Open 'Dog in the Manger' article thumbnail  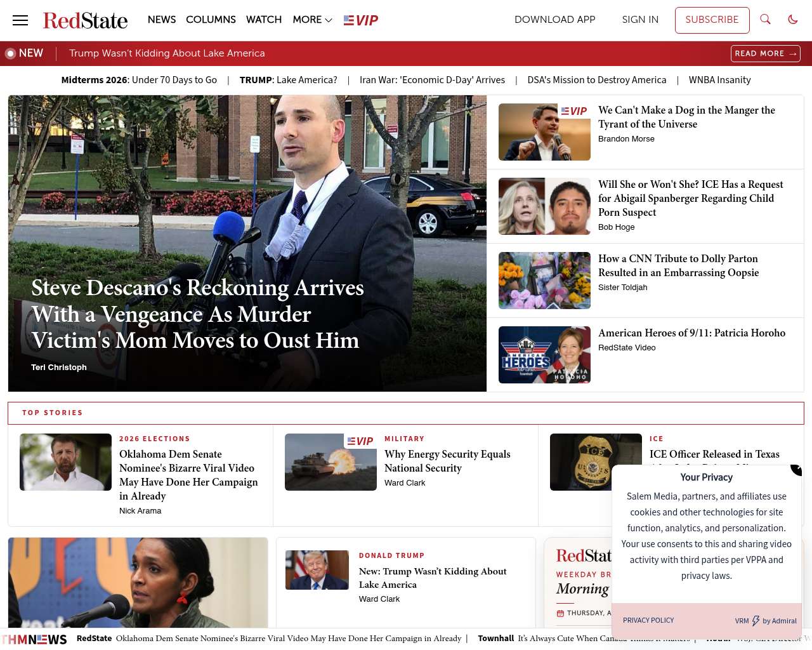[x=544, y=132]
